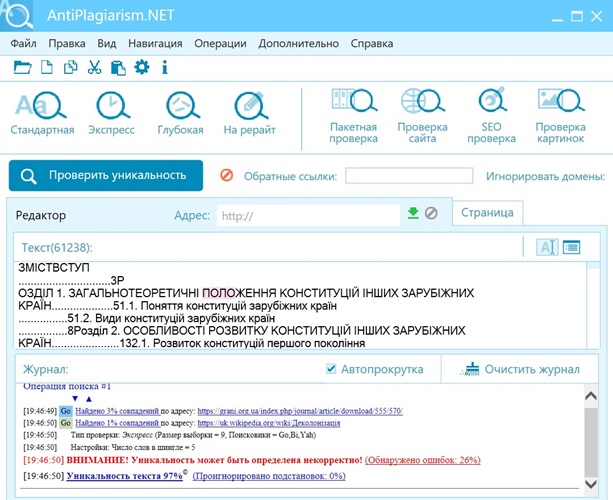Click the Тип проверки: Экспресс log line
The width and height of the screenshot is (613, 500).
point(193,435)
